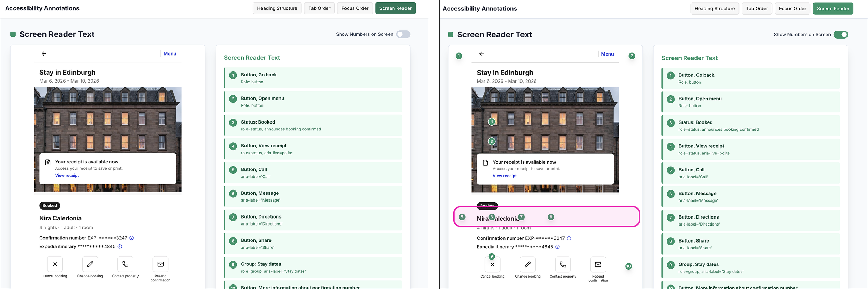
Task: Click 'Nira Caledonia' hotel name in left panel
Action: tap(60, 218)
